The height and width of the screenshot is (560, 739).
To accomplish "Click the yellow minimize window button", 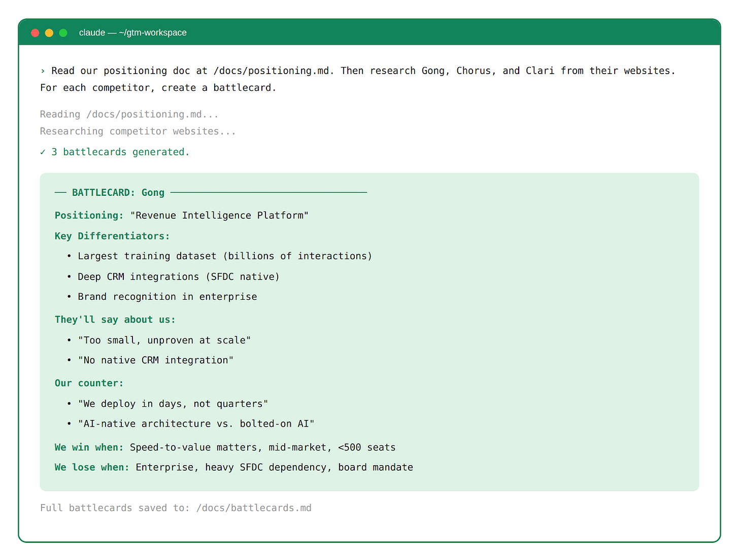I will pyautogui.click(x=49, y=33).
